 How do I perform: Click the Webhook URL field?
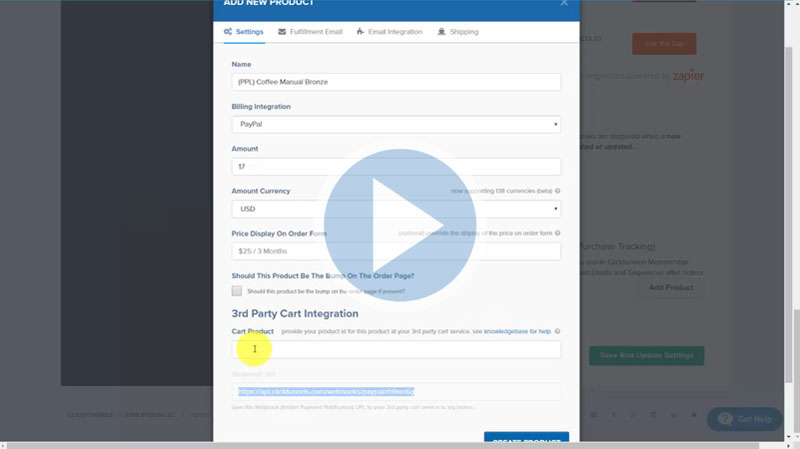click(x=396, y=392)
